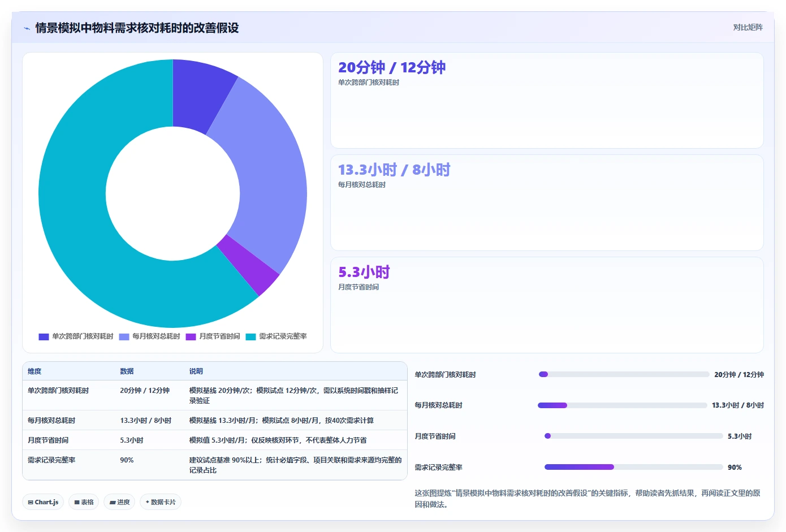Click the 进度 tag
The height and width of the screenshot is (532, 786).
click(x=119, y=502)
